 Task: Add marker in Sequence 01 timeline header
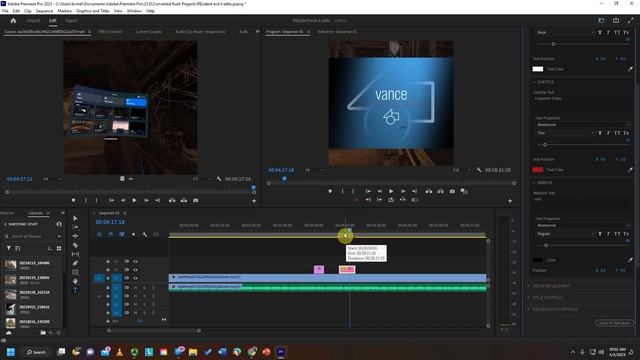click(x=133, y=234)
